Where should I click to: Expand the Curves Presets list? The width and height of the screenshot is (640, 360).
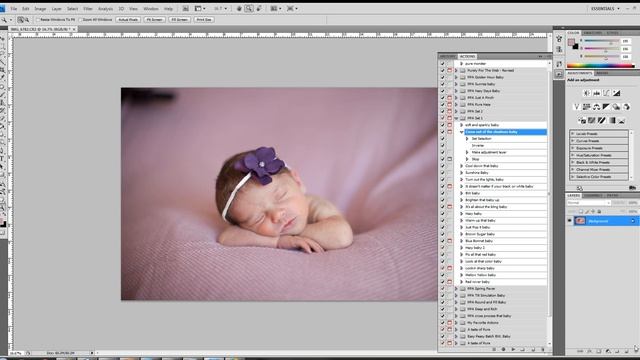point(573,141)
